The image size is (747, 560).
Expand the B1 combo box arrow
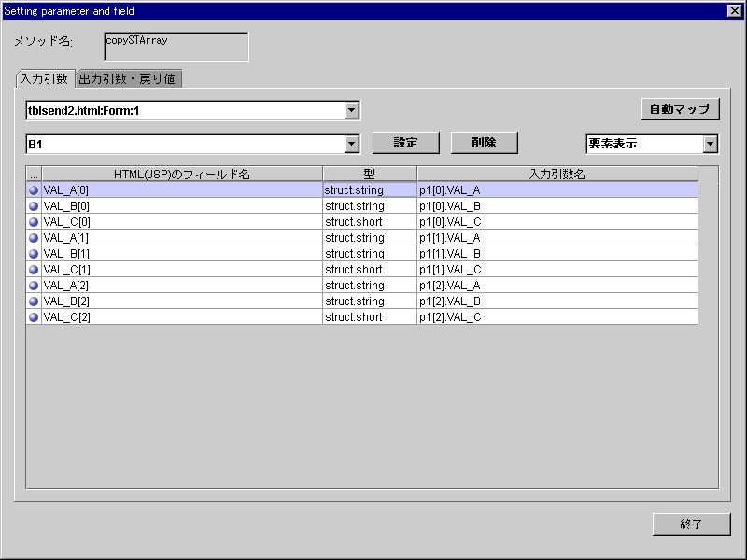click(351, 144)
